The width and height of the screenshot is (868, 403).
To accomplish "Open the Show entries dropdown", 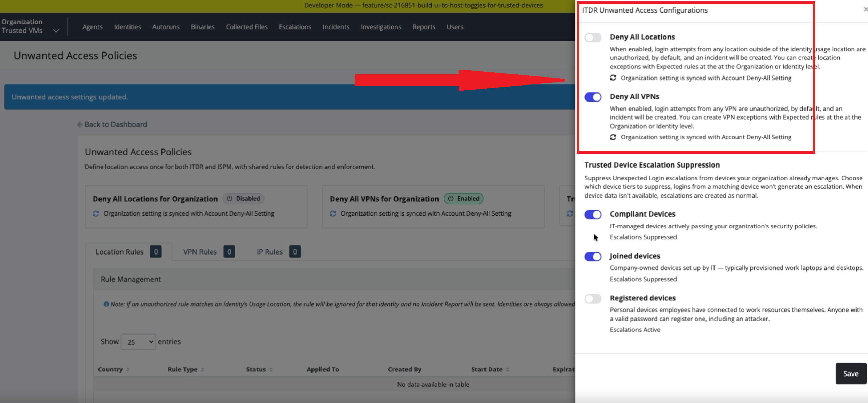I will 138,342.
